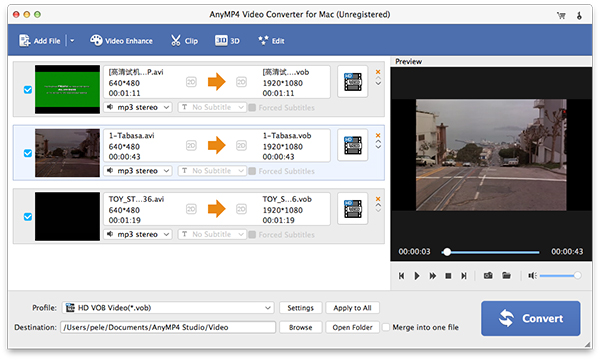Select the black TOY_ST...36.avi thumbnail

click(x=67, y=216)
